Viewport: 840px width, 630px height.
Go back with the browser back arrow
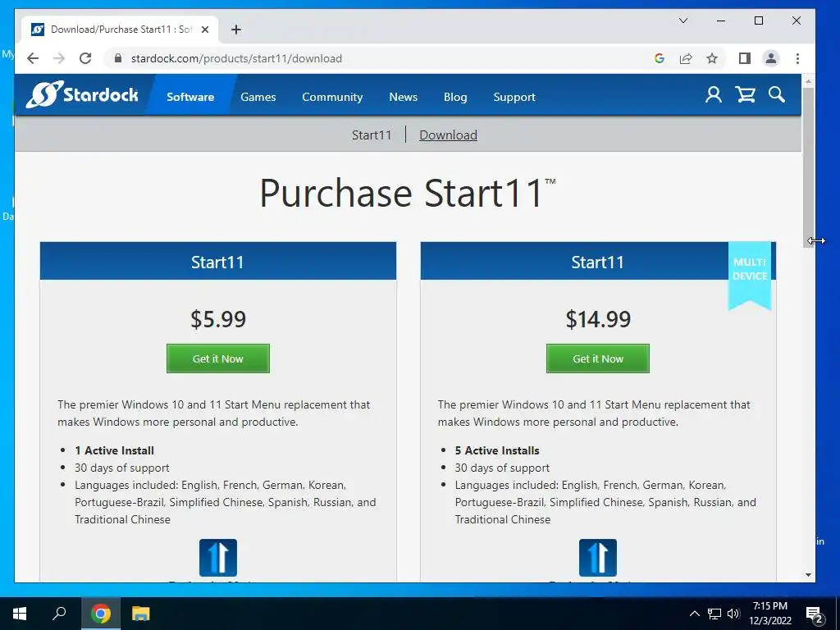pos(33,58)
